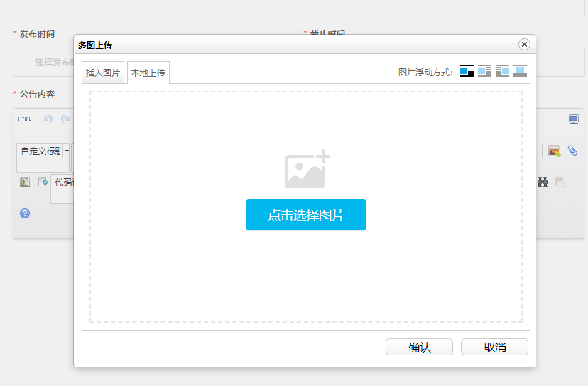Choose fourth image float mode icon (centered)
The image size is (588, 386).
click(x=520, y=70)
